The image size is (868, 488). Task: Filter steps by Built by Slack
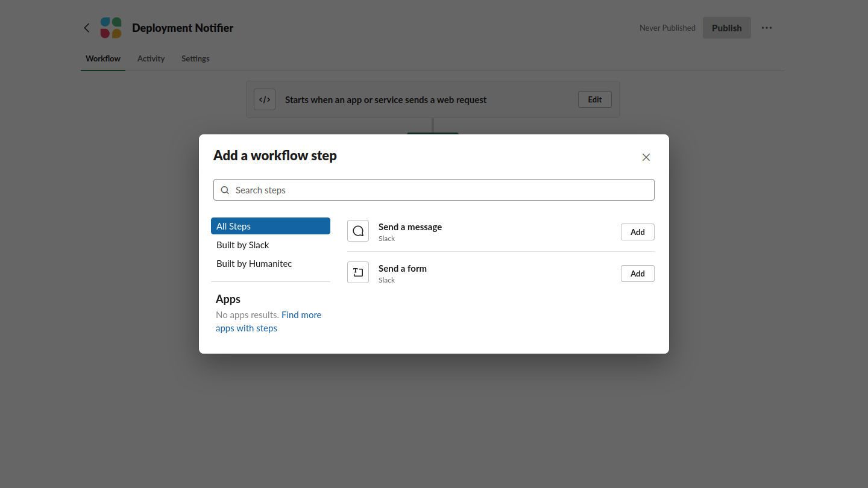(x=271, y=245)
